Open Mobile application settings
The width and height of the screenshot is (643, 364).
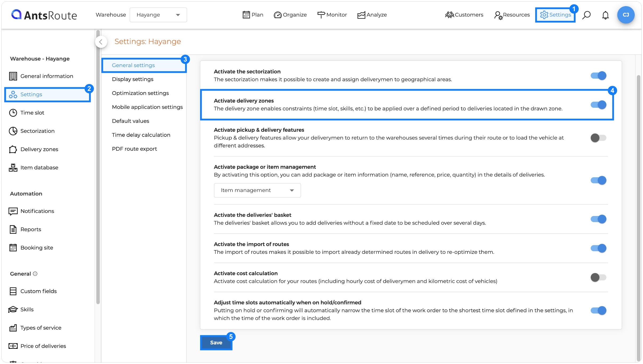[147, 107]
